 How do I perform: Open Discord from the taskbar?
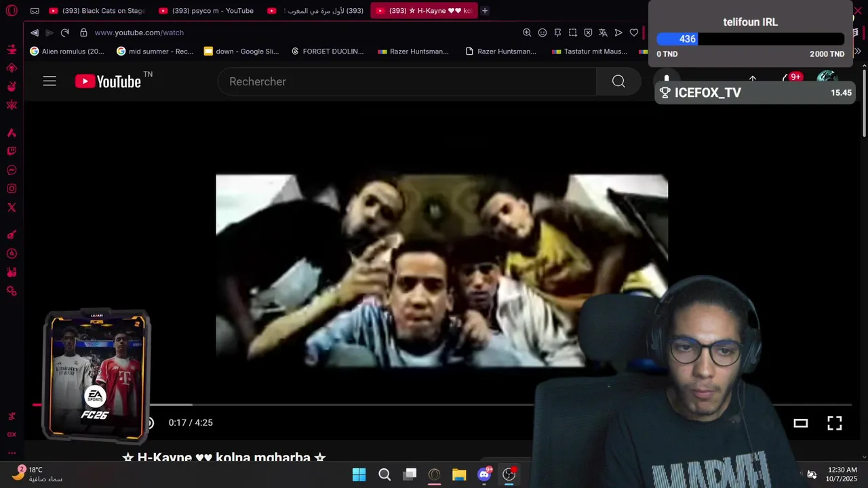484,474
